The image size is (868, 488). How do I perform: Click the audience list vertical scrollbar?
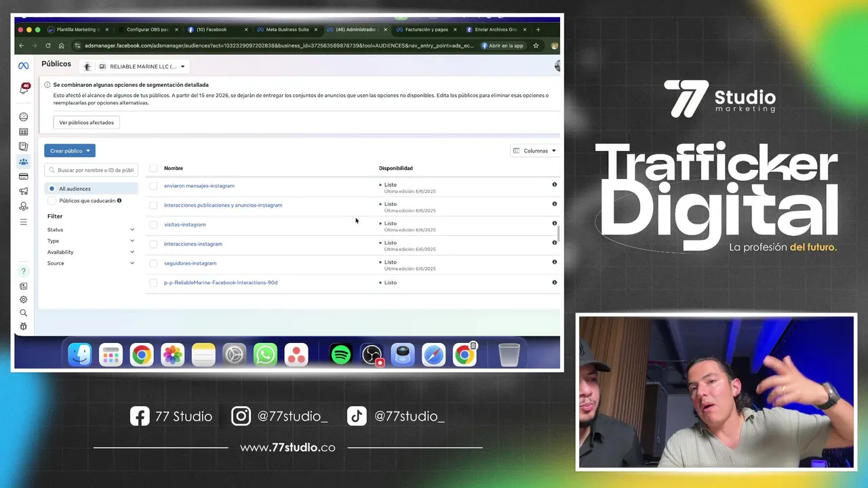(x=559, y=233)
